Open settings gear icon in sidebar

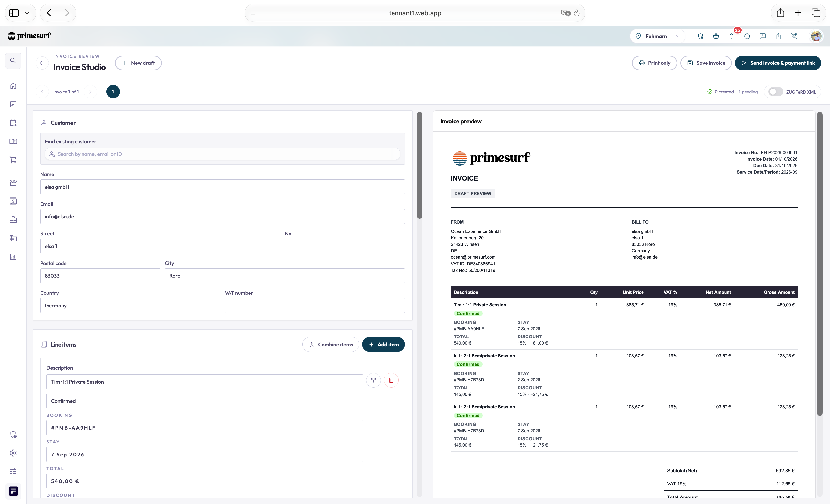[x=13, y=453]
